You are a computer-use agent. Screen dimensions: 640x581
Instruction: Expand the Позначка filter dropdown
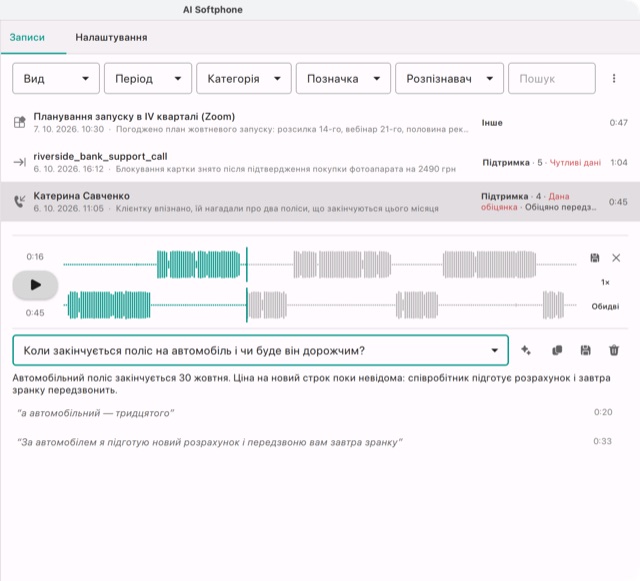tap(343, 78)
